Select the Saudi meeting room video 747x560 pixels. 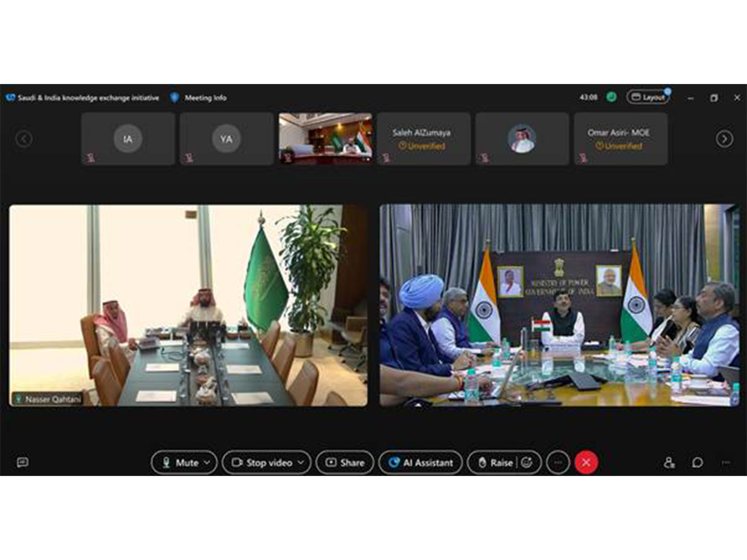[x=188, y=306]
